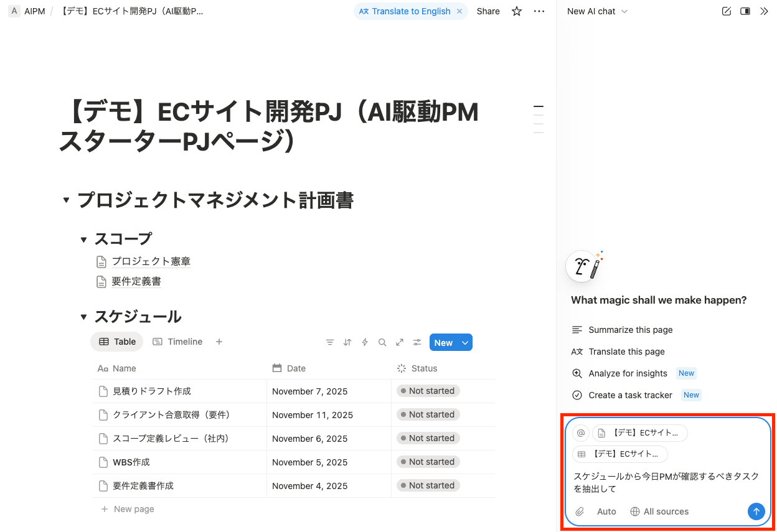Screen dimensions: 777x532
Task: Open the database sort icon
Action: tap(347, 342)
